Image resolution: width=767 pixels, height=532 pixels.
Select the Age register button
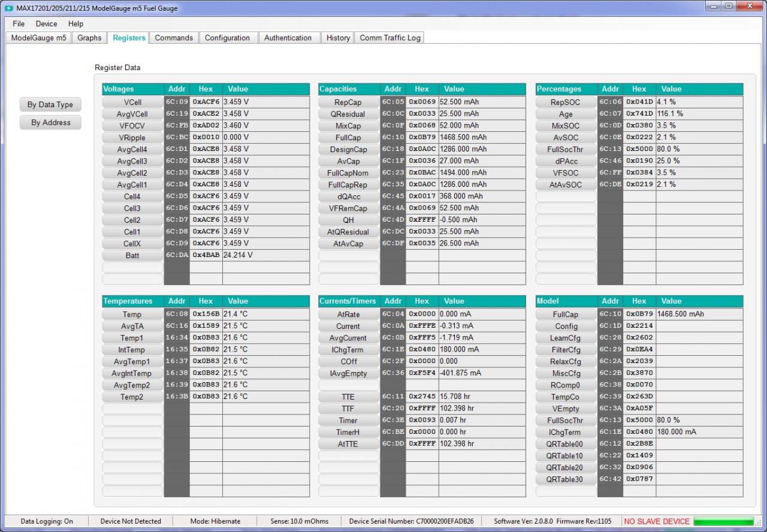pos(566,114)
